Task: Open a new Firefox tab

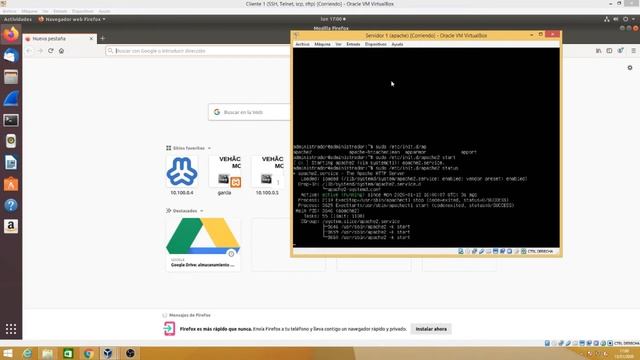Action: pos(102,38)
